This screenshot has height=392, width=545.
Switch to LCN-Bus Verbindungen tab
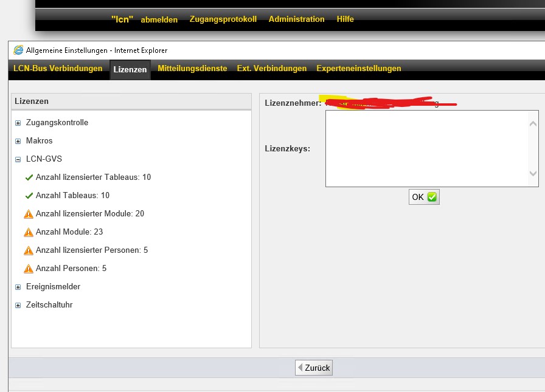58,69
